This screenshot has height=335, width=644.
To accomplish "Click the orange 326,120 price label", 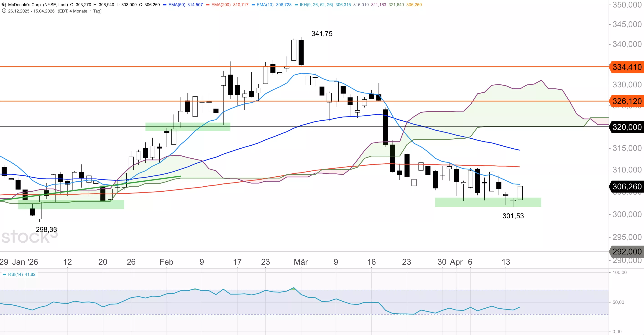I will [627, 101].
